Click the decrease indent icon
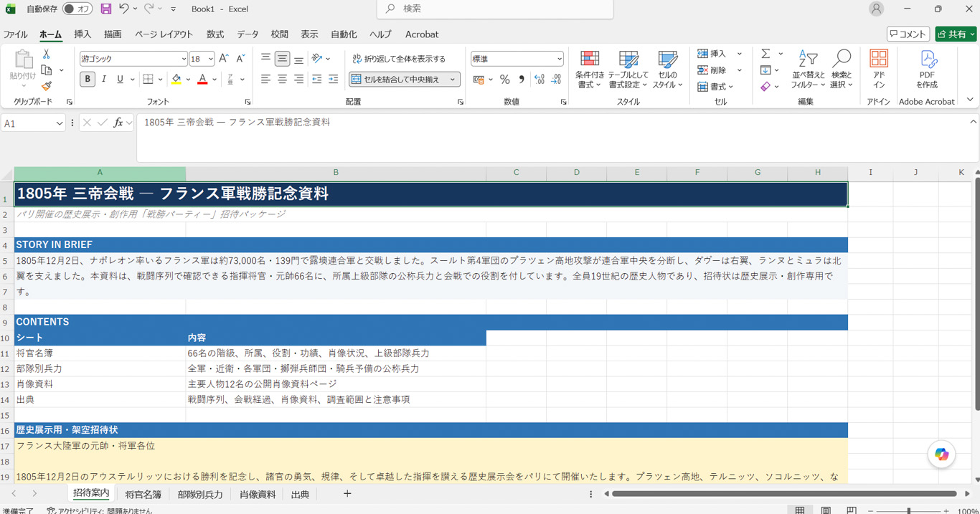This screenshot has width=980, height=514. 316,79
